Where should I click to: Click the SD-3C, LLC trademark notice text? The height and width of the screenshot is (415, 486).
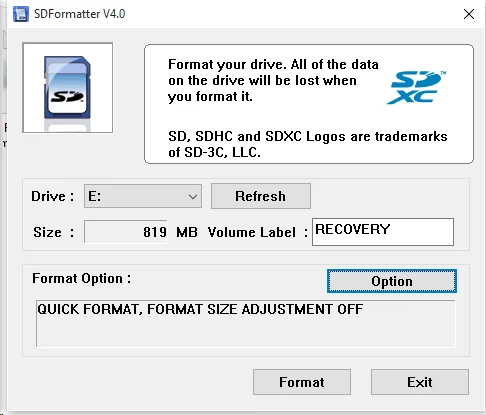point(308,144)
